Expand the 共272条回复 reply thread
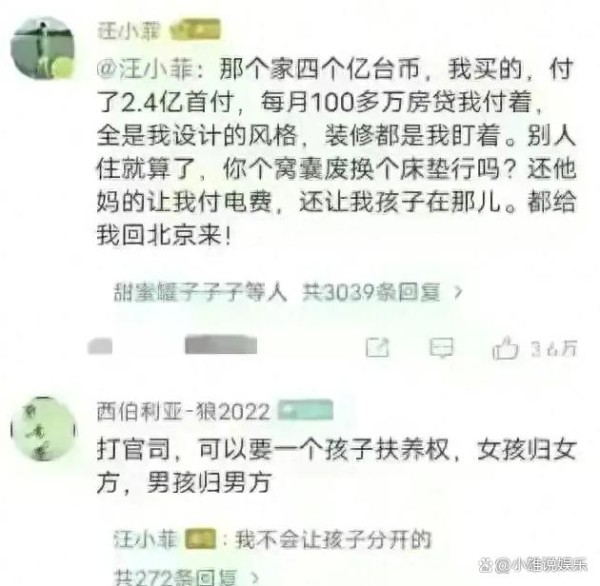This screenshot has height=586, width=600. [176, 577]
